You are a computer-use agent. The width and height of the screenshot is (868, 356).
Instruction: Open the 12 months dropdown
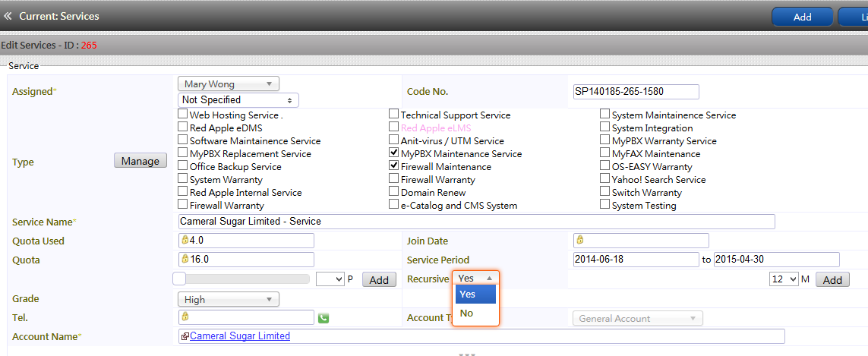784,279
